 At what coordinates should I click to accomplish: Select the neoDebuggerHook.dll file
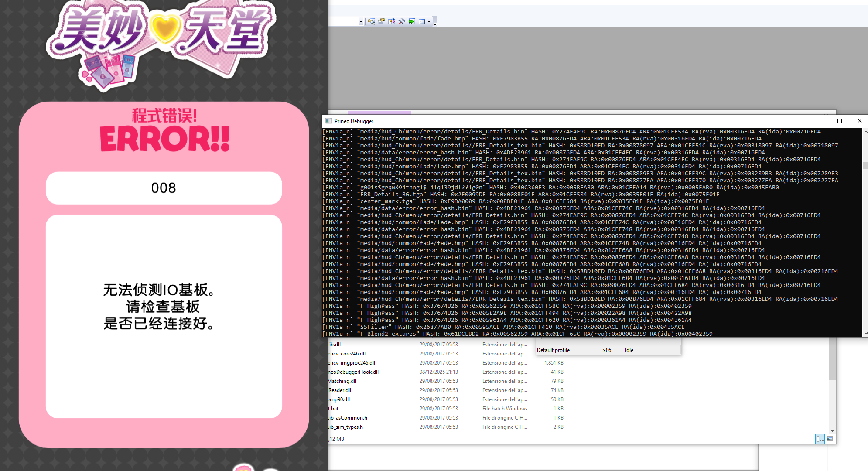pos(353,372)
